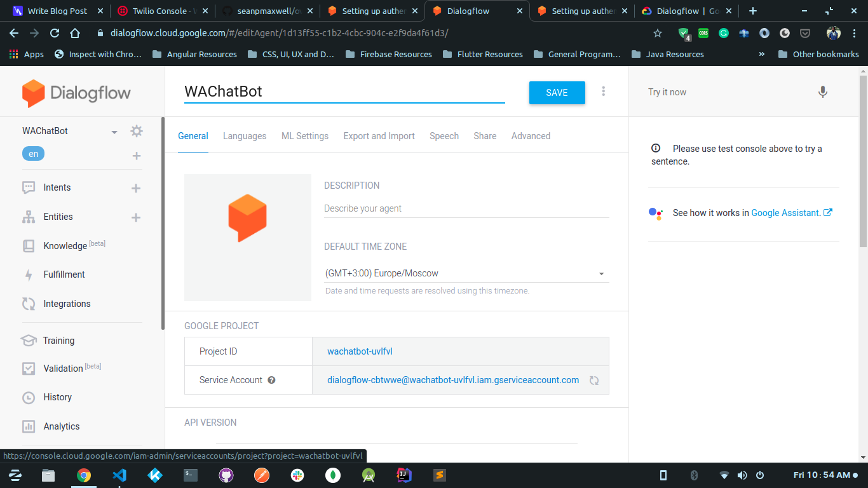868x488 pixels.
Task: Switch to the ML Settings tab
Action: point(305,136)
